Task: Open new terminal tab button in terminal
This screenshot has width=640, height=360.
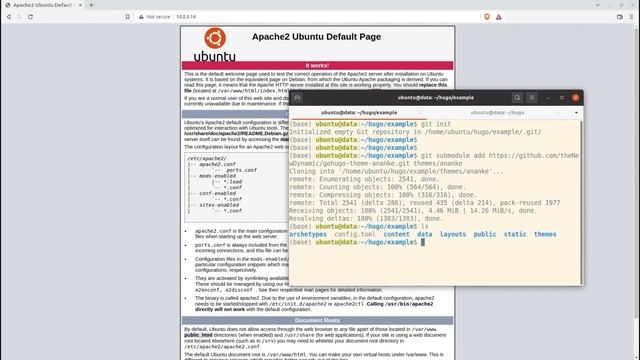Action: 297,98
